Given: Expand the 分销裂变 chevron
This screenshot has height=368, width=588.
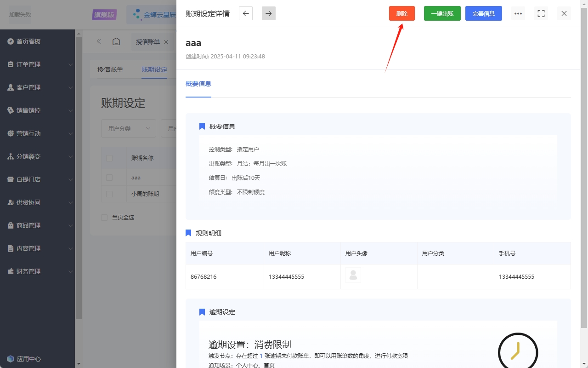Looking at the screenshot, I should 71,156.
